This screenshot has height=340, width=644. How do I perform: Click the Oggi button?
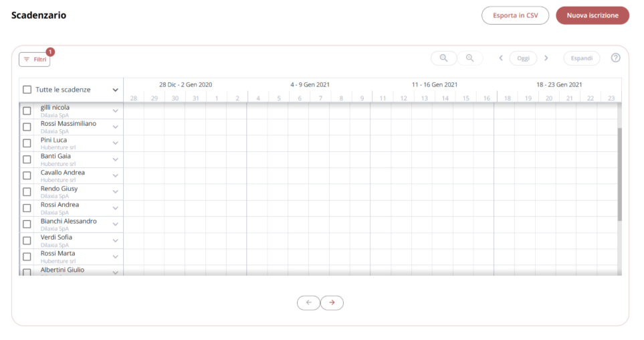pos(523,58)
